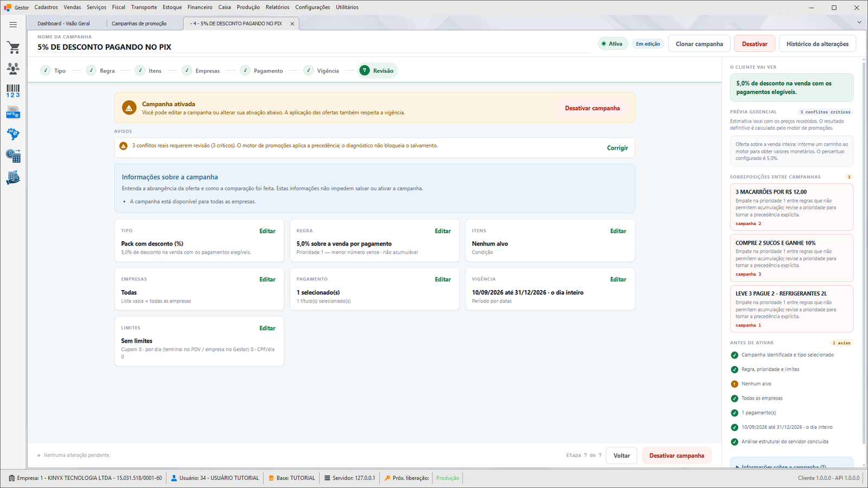The width and height of the screenshot is (868, 488).
Task: Switch to the Campanhas de promoção tab
Action: coord(139,24)
